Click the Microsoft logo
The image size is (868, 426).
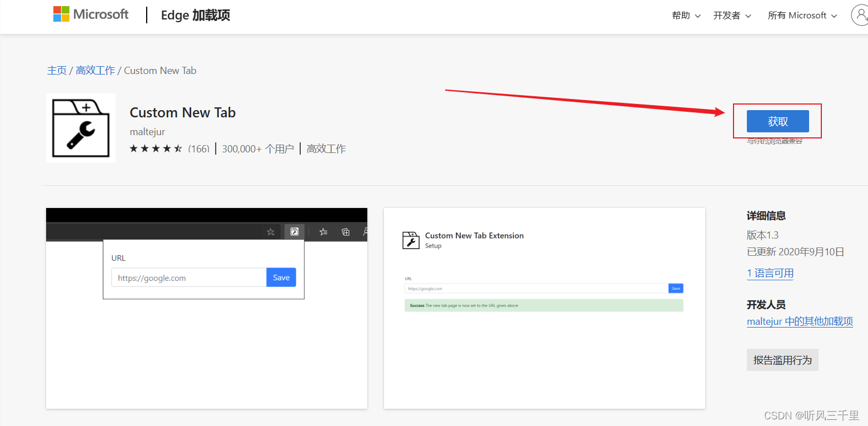tap(91, 14)
